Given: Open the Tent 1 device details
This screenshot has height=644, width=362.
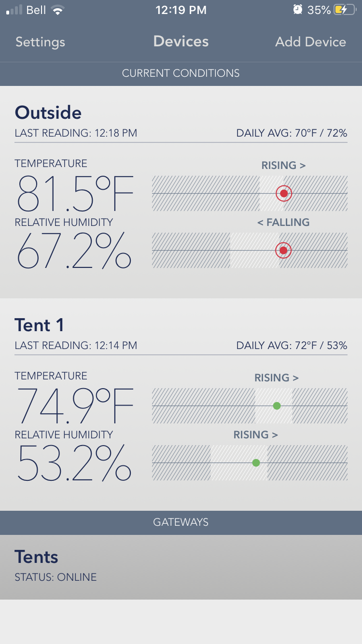Looking at the screenshot, I should [x=39, y=325].
